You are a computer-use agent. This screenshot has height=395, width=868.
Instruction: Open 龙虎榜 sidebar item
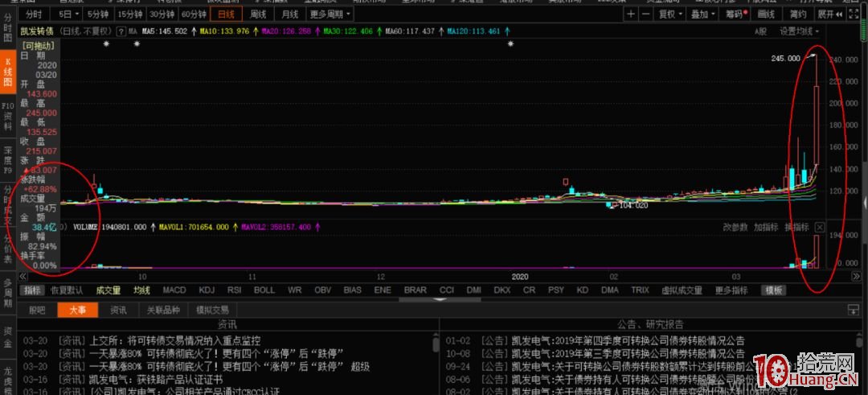click(7, 380)
